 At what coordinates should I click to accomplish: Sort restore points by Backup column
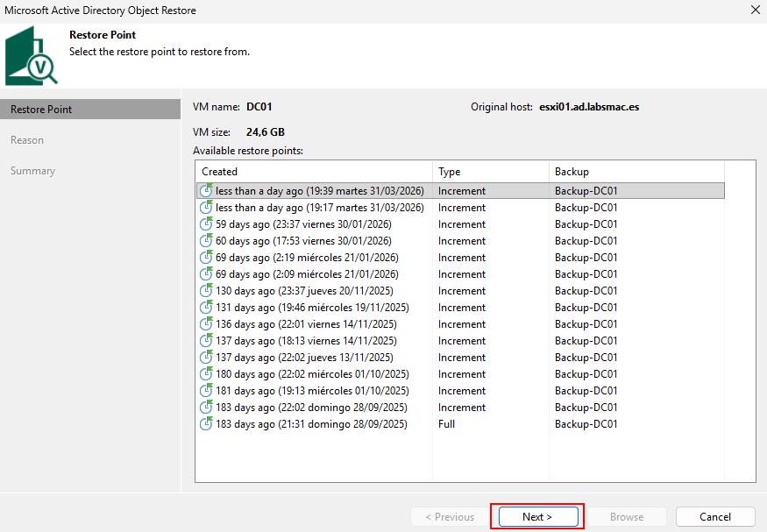[636, 172]
